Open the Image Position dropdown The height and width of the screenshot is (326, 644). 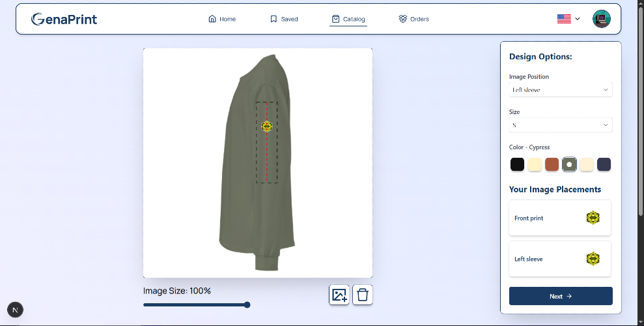(561, 89)
